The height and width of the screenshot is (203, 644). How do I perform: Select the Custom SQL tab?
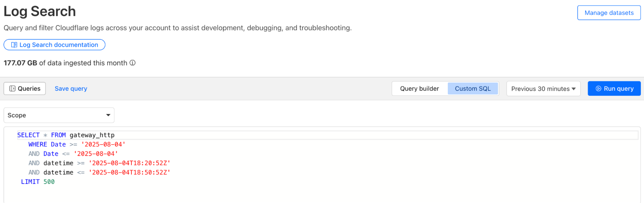click(473, 88)
